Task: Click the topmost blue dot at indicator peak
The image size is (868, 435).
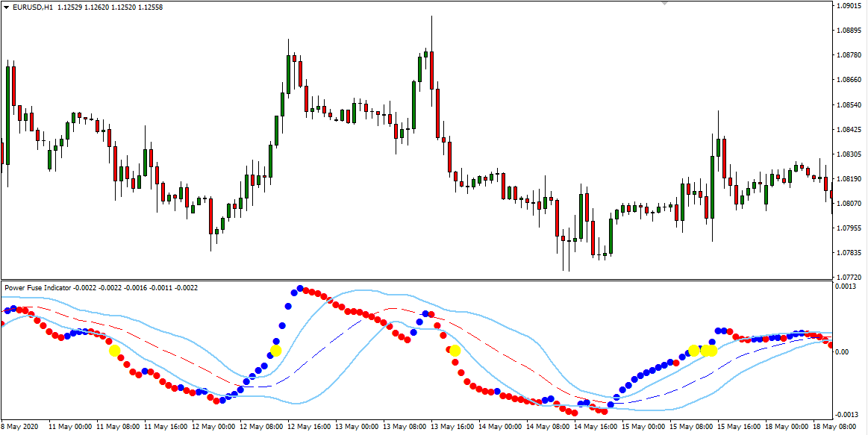Action: click(300, 289)
